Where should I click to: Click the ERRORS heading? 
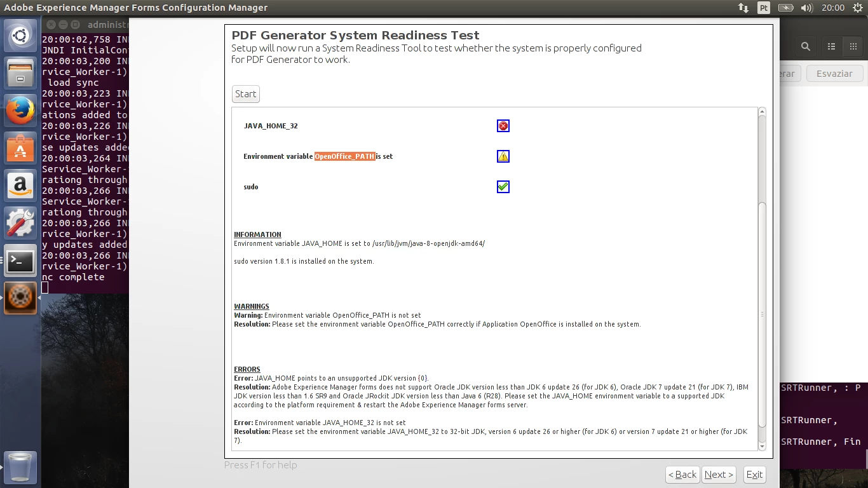click(247, 369)
